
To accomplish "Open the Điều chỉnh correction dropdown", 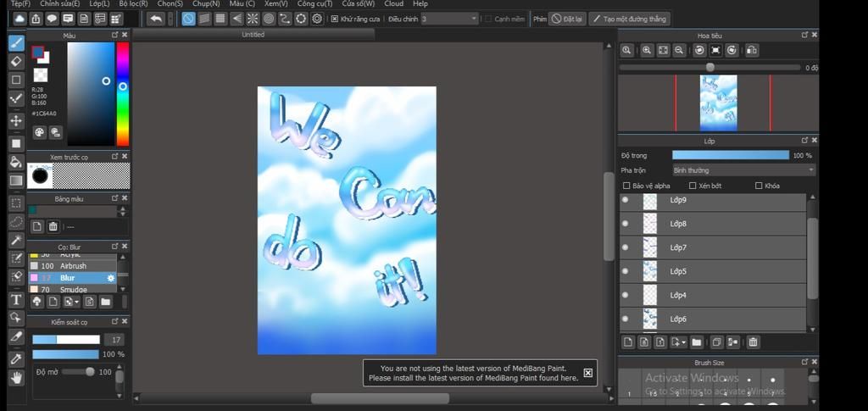I will pos(449,19).
